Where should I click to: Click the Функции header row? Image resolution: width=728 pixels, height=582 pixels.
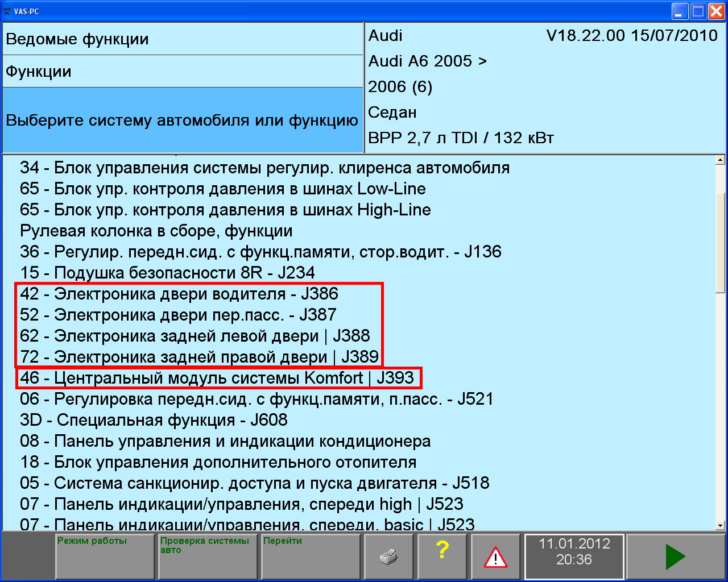tap(183, 72)
